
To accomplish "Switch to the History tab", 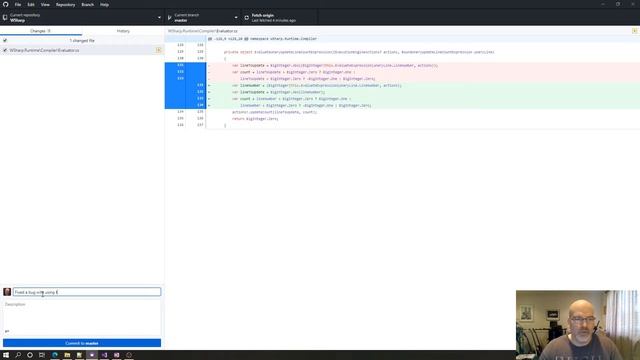I will click(x=123, y=31).
